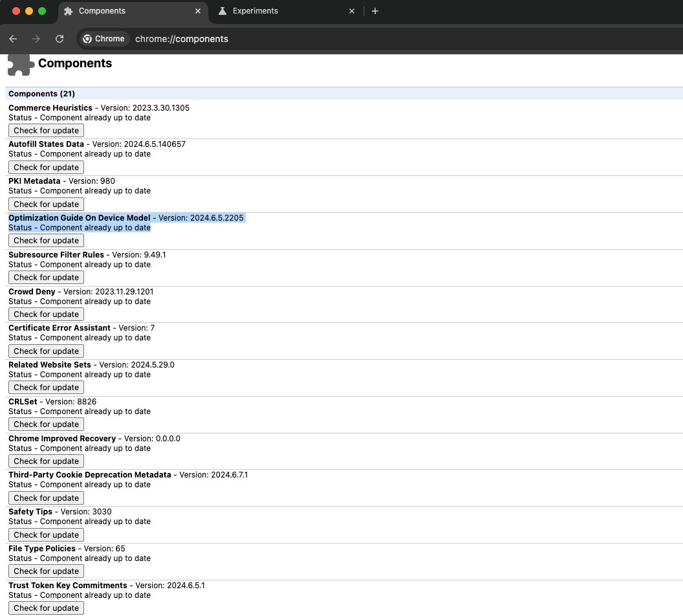Image resolution: width=683 pixels, height=616 pixels.
Task: Check for update for Commerce Heuristics
Action: [x=46, y=130]
